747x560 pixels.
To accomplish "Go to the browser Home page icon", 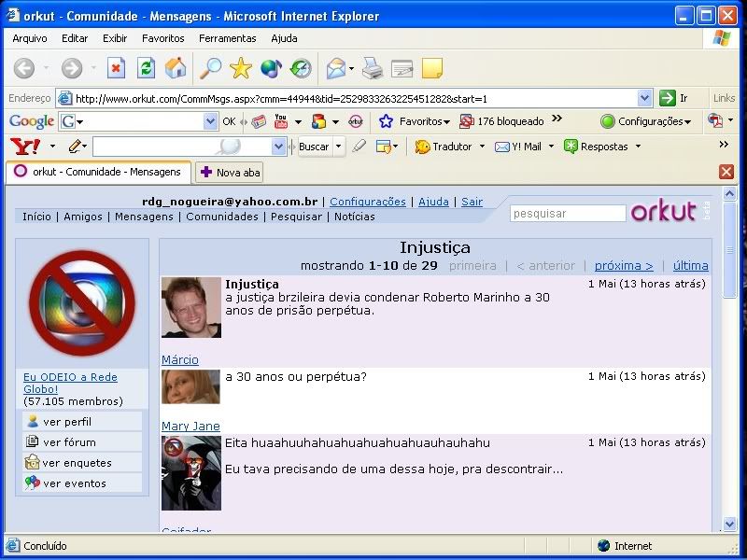I will coord(176,68).
